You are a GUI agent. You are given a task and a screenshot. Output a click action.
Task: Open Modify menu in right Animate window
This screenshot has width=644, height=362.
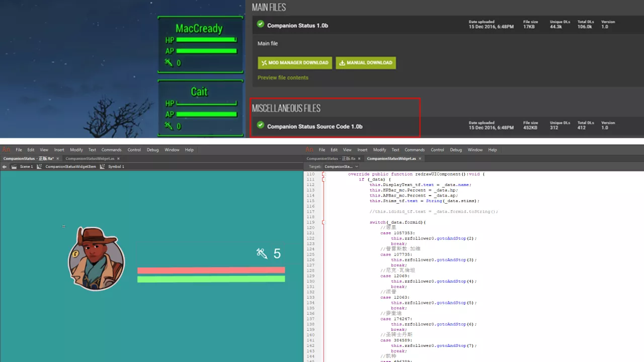point(380,150)
